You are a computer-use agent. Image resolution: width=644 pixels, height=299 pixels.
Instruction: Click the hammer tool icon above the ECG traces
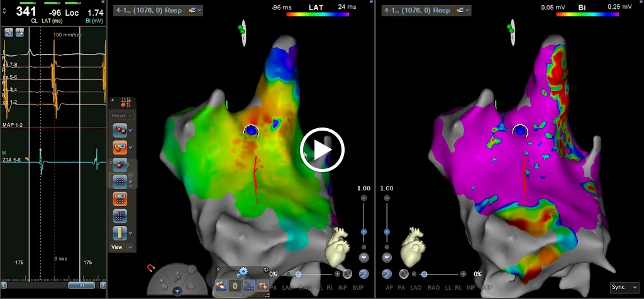(x=9, y=33)
